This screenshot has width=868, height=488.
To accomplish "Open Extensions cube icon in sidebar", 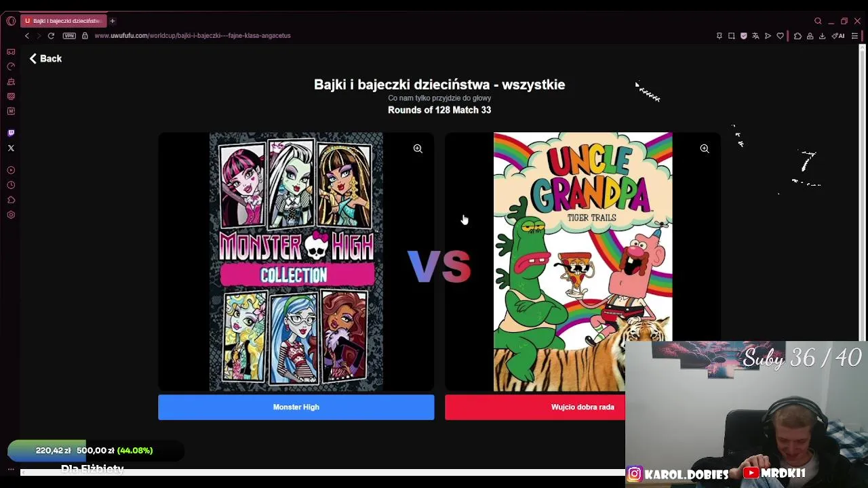I will [x=11, y=200].
